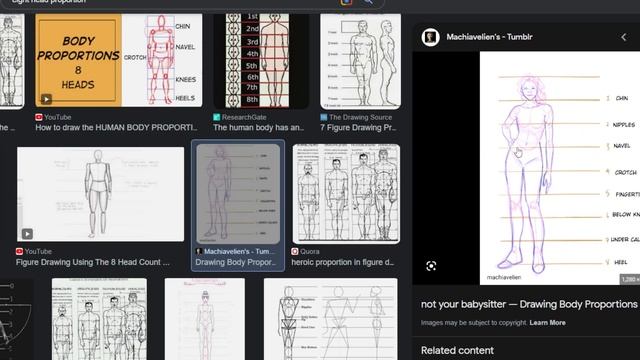Image resolution: width=640 pixels, height=360 pixels.
Task: Click 'Learn More' copyright link
Action: [547, 322]
